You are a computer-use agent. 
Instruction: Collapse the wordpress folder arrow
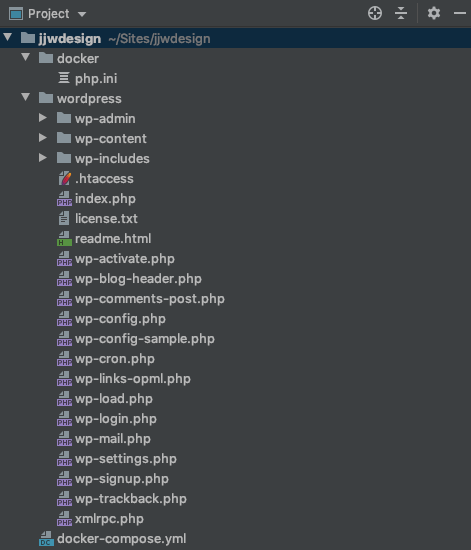click(x=26, y=97)
